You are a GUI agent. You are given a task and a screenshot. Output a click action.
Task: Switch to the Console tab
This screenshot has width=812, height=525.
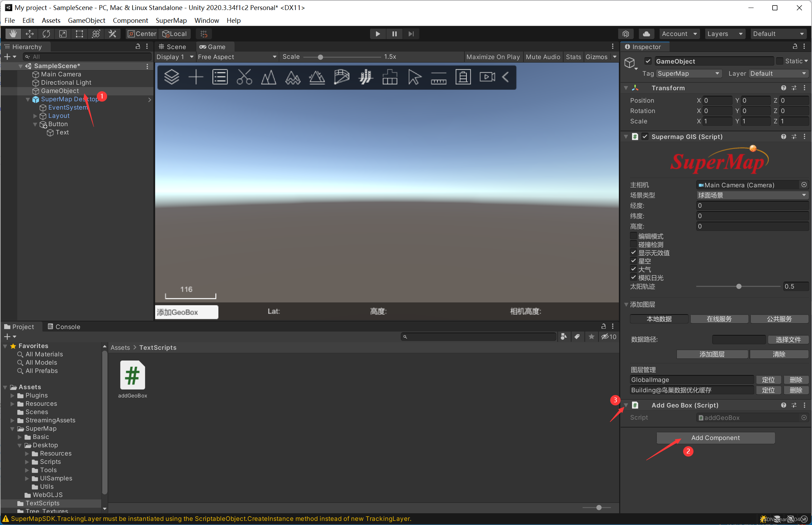tap(64, 326)
